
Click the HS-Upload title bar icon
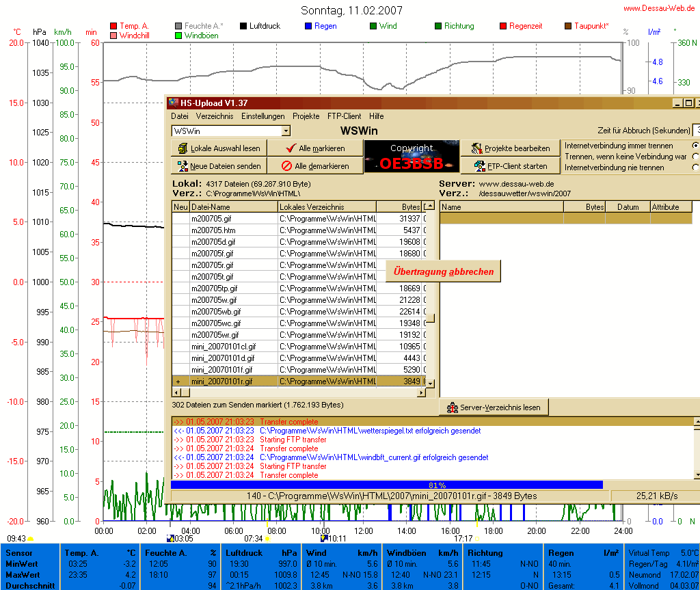174,103
